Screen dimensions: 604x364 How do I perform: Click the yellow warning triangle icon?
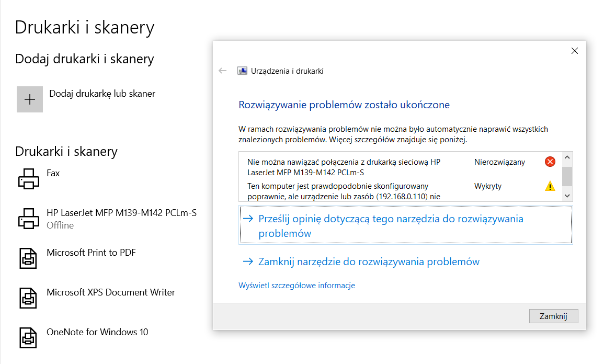click(x=550, y=186)
